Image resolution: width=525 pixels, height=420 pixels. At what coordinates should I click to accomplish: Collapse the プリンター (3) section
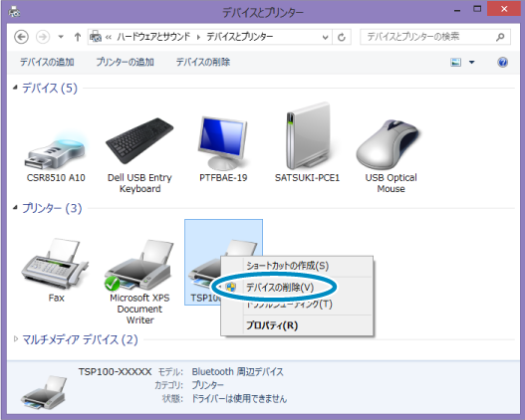click(x=15, y=208)
